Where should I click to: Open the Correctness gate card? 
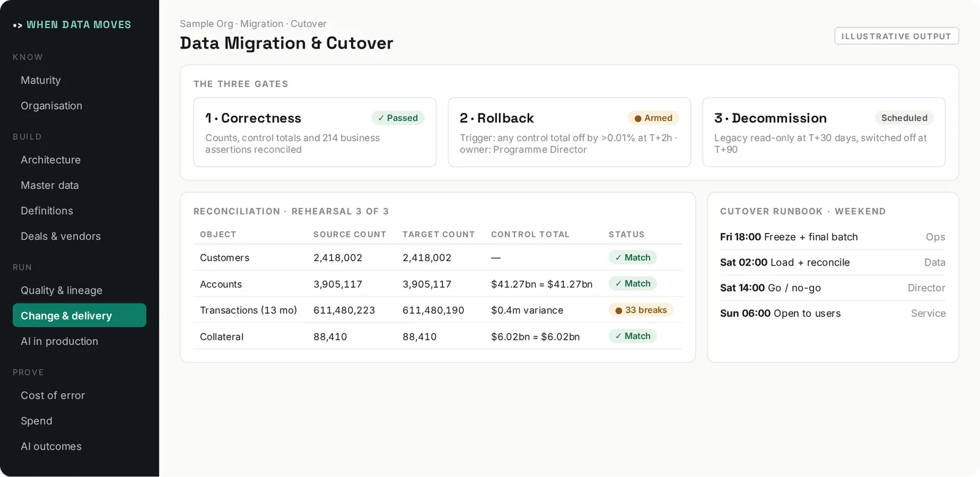[315, 132]
